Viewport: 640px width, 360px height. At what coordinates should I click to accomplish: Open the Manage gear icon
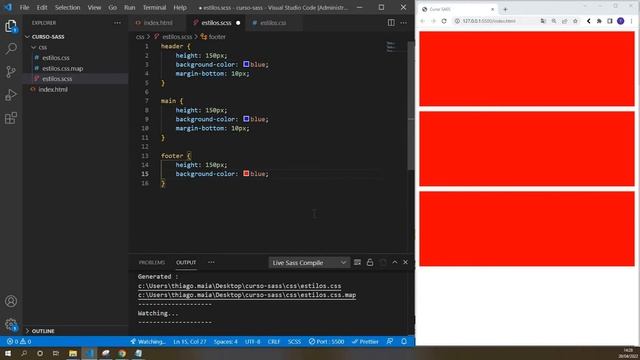coord(11,324)
